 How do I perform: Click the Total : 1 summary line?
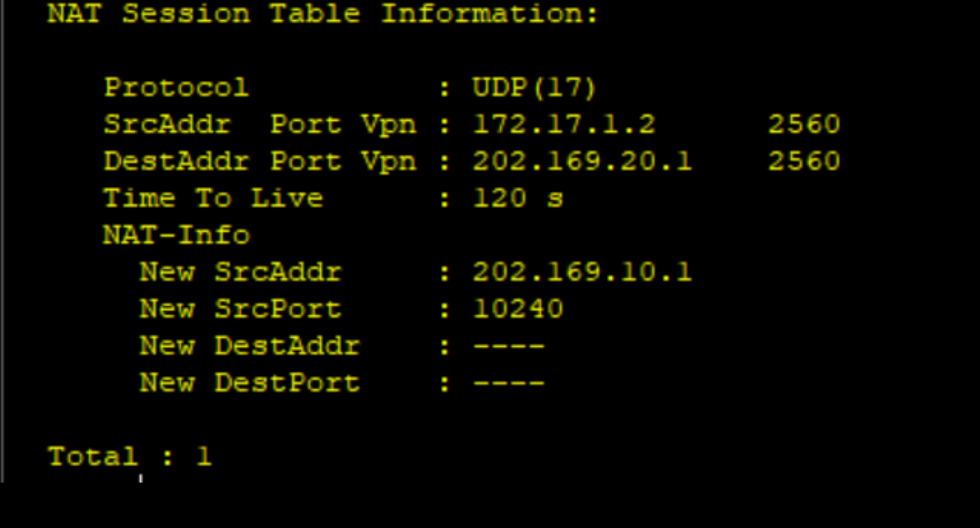(129, 456)
